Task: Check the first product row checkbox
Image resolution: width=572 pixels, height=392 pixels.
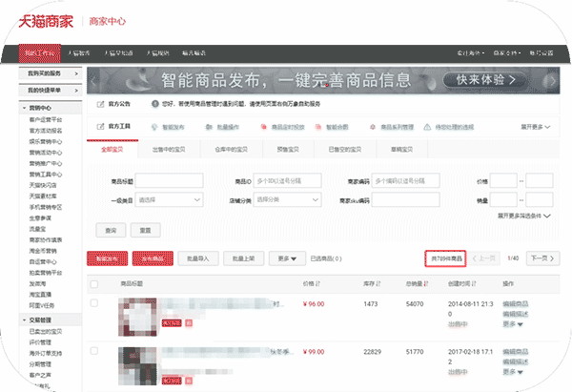Action: [x=94, y=303]
